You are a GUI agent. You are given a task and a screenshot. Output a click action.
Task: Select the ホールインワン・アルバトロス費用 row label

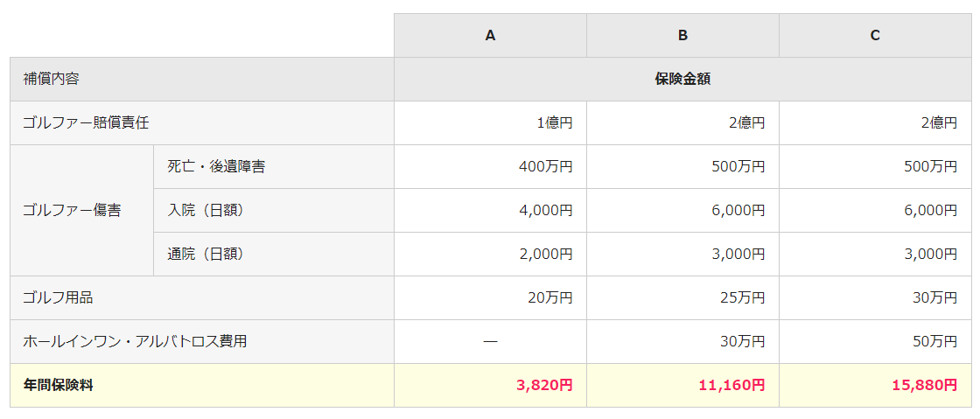click(x=135, y=341)
